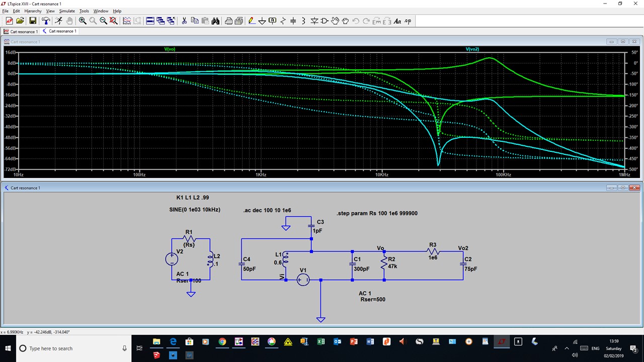Click the V(vo) trace label
Screen dimensions: 644x362
point(170,49)
